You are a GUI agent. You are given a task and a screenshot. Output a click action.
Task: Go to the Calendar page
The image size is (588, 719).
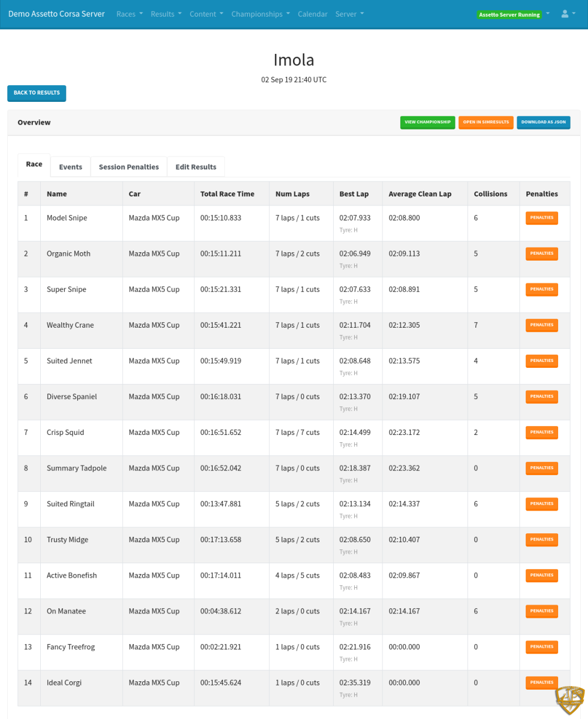(312, 14)
